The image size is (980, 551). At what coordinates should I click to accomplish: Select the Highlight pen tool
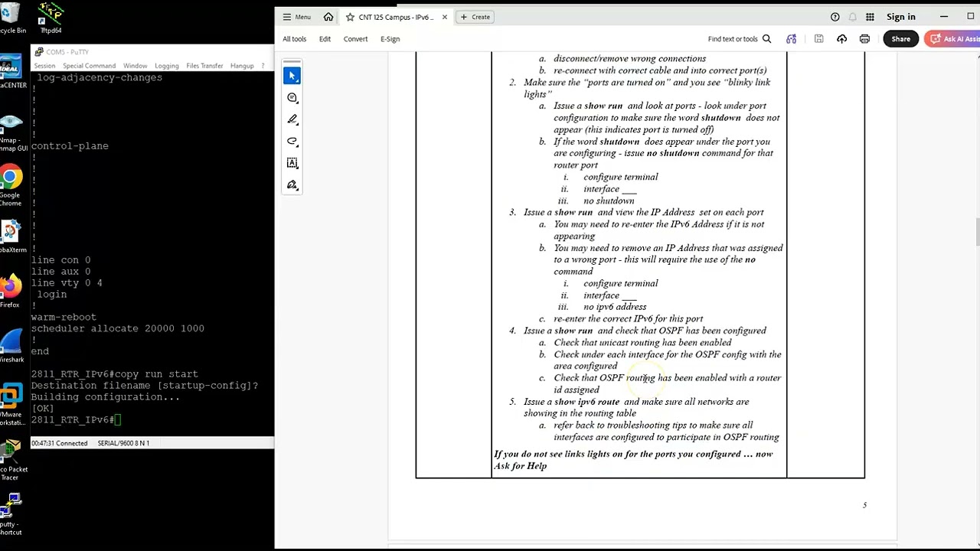click(292, 119)
